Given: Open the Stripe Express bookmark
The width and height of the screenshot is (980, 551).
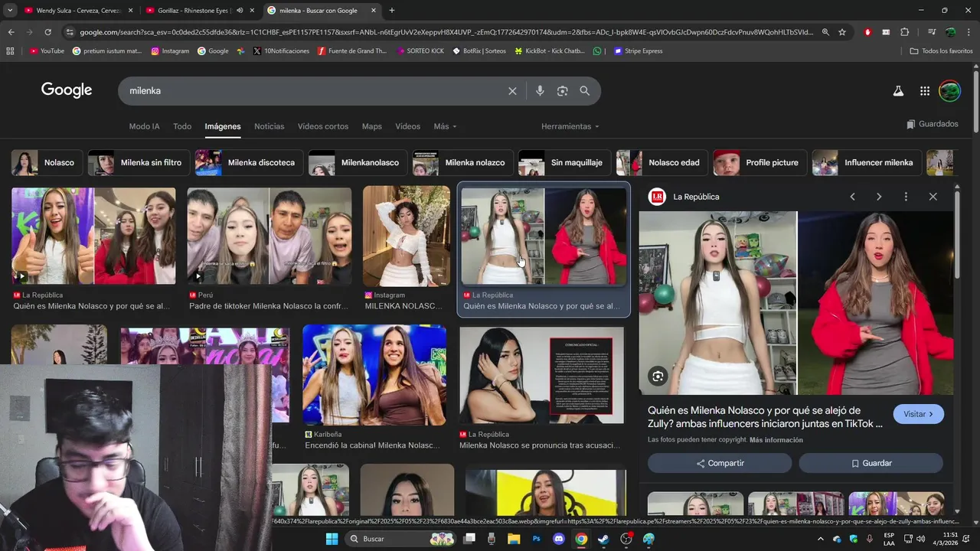Looking at the screenshot, I should tap(639, 51).
